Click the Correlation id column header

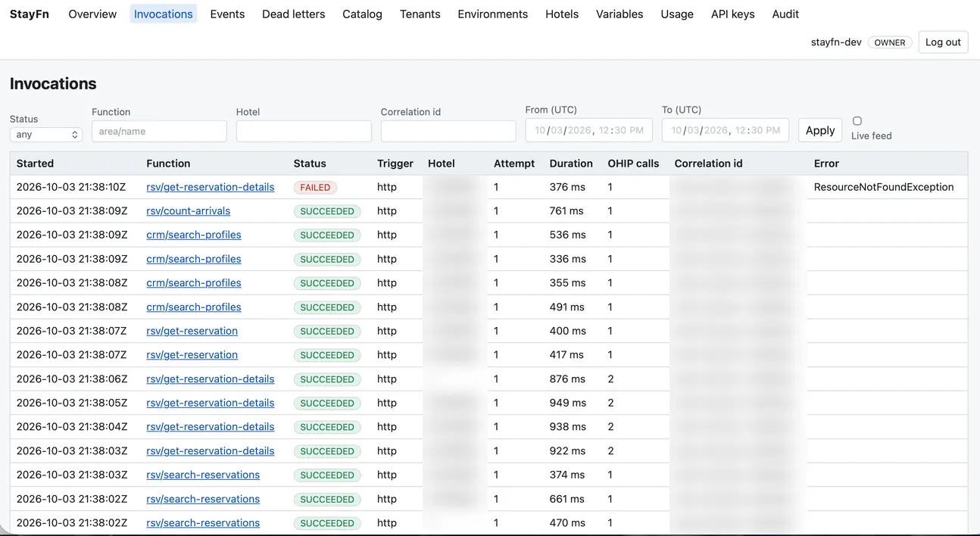coord(708,164)
